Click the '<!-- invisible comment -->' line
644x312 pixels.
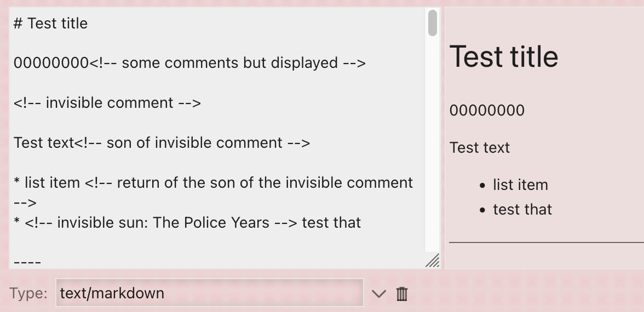tap(107, 103)
